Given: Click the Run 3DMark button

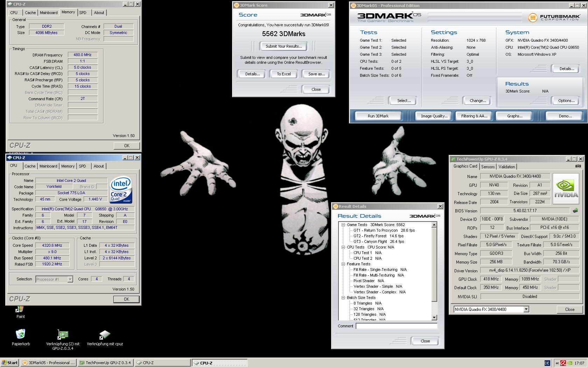Looking at the screenshot, I should pos(378,116).
